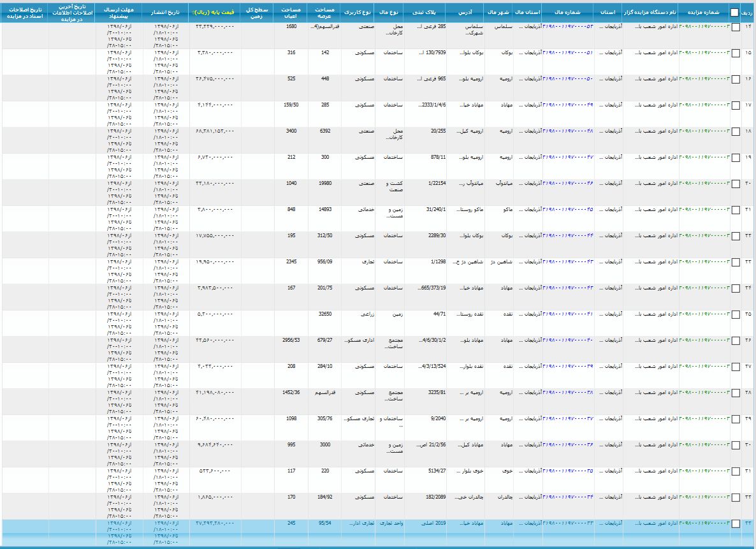756x549 pixels.
Task: Click the 'نوع کاربری' column header
Action: (x=358, y=11)
